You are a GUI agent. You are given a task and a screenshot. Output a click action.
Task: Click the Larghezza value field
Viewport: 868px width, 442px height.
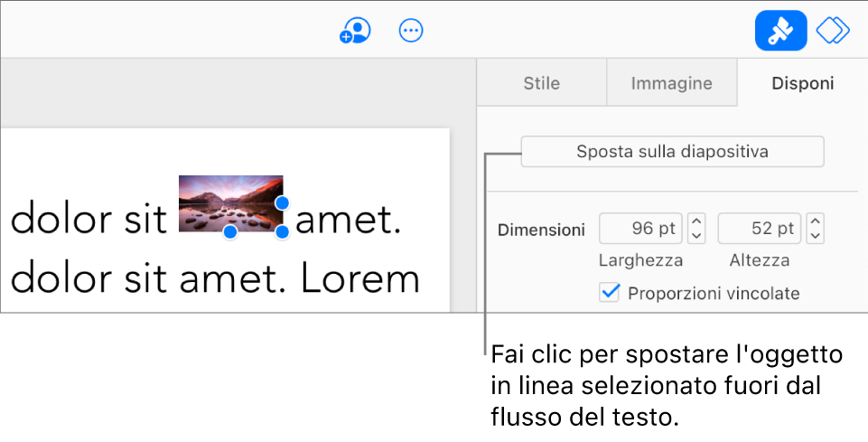pos(640,229)
